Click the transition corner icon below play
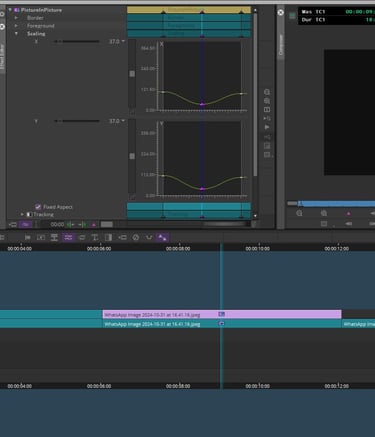The width and height of the screenshot is (375, 437). coord(267,137)
